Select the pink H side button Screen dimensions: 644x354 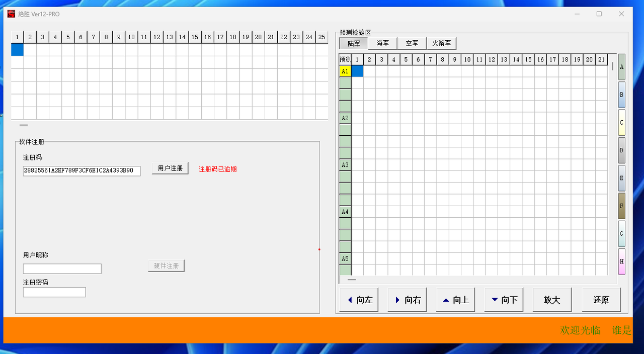click(x=622, y=261)
